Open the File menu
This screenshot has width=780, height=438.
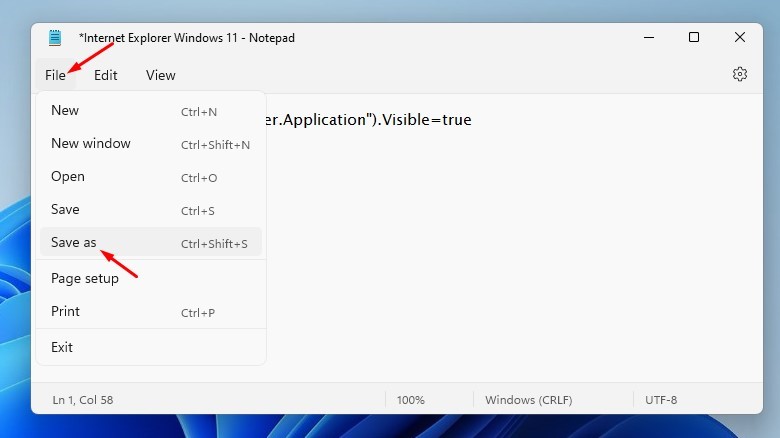coord(55,75)
